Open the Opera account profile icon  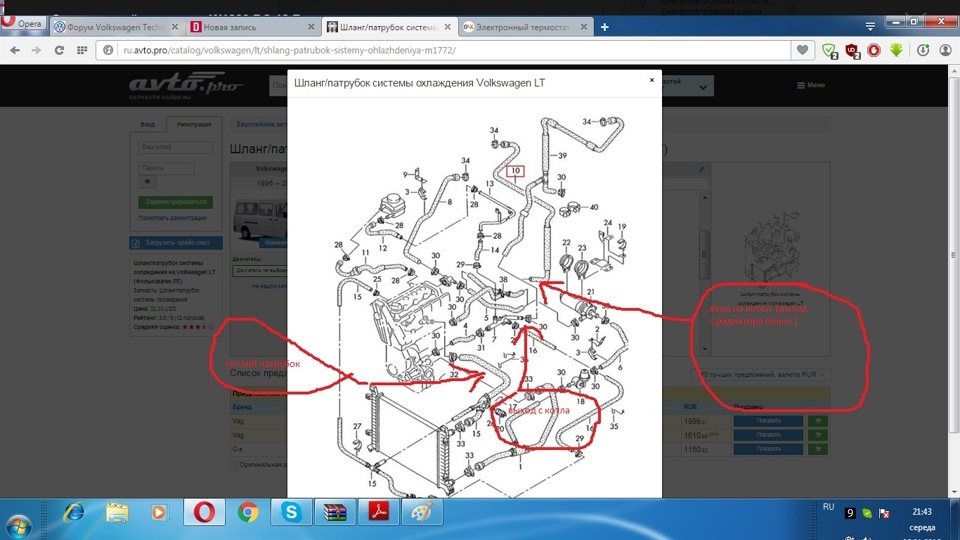pos(946,50)
